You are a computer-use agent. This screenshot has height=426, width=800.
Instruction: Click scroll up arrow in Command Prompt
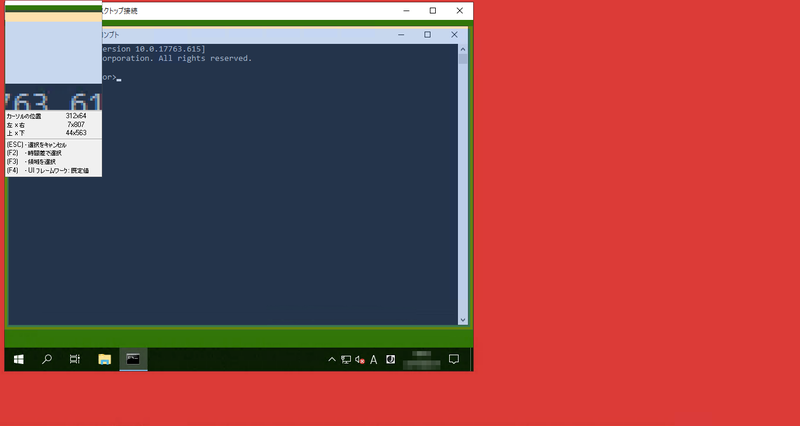coord(463,49)
